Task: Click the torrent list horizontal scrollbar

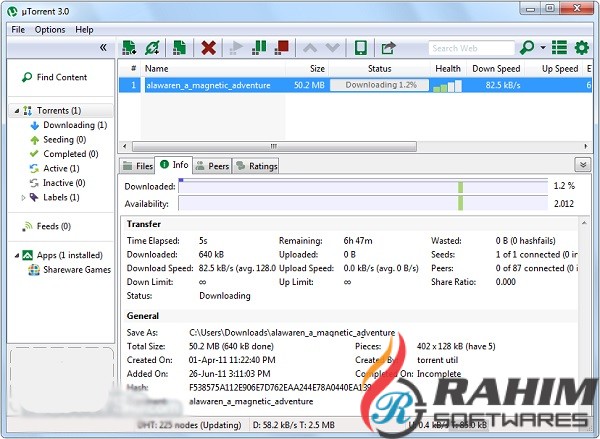Action: coord(274,146)
